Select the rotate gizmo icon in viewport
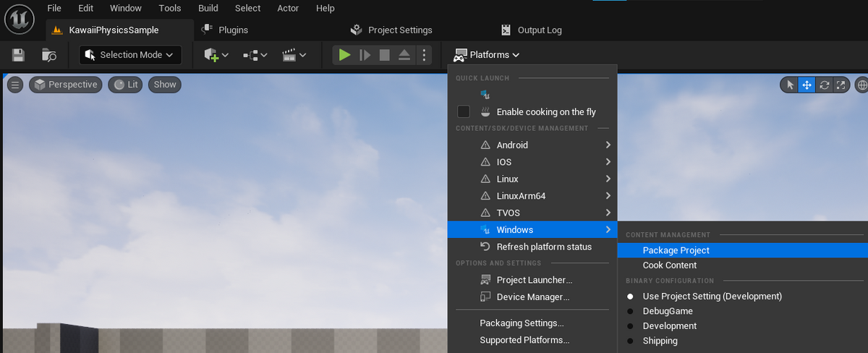Image resolution: width=868 pixels, height=353 pixels. tap(823, 85)
